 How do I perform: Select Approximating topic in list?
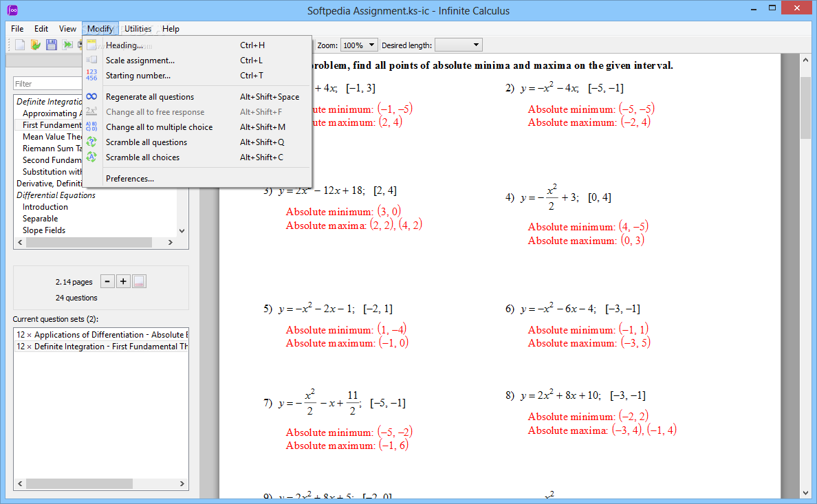click(51, 113)
